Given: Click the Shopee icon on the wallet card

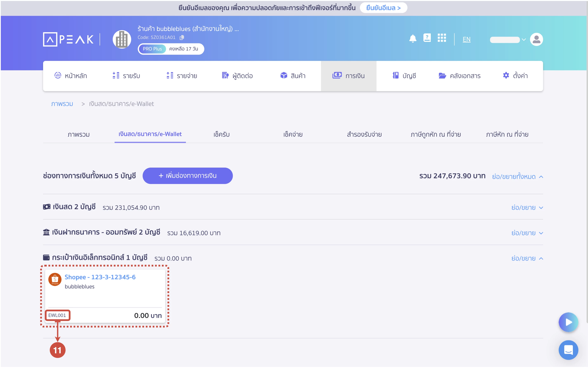Looking at the screenshot, I should (55, 280).
